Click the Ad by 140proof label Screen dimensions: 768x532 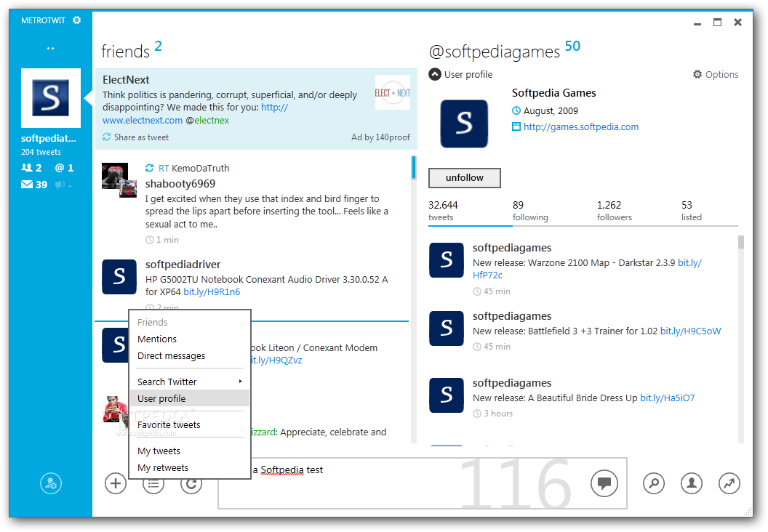coord(380,137)
